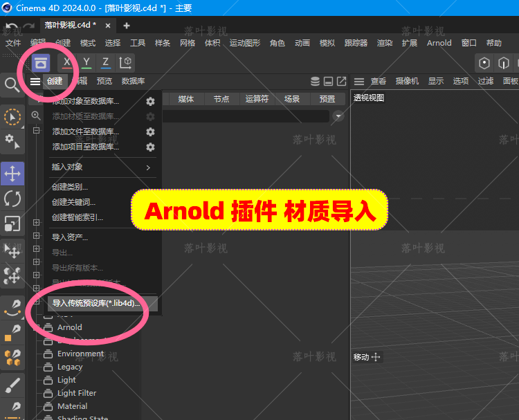
Task: Select the brush paint tool
Action: 12,385
